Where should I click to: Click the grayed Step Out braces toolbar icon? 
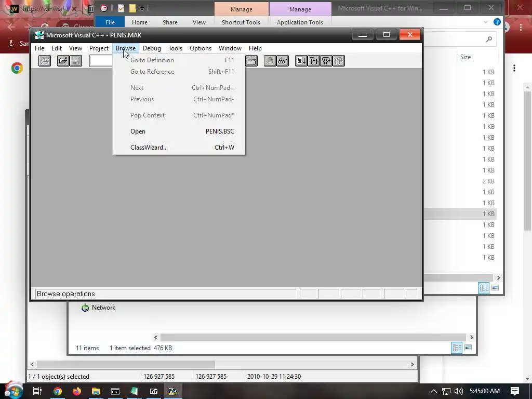(x=339, y=61)
